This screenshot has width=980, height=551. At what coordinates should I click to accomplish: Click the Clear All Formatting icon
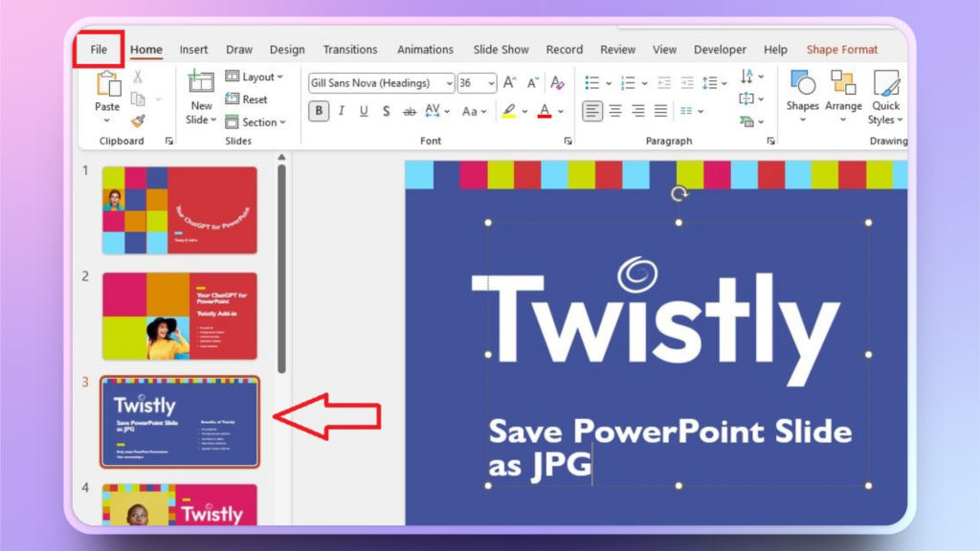pos(557,83)
